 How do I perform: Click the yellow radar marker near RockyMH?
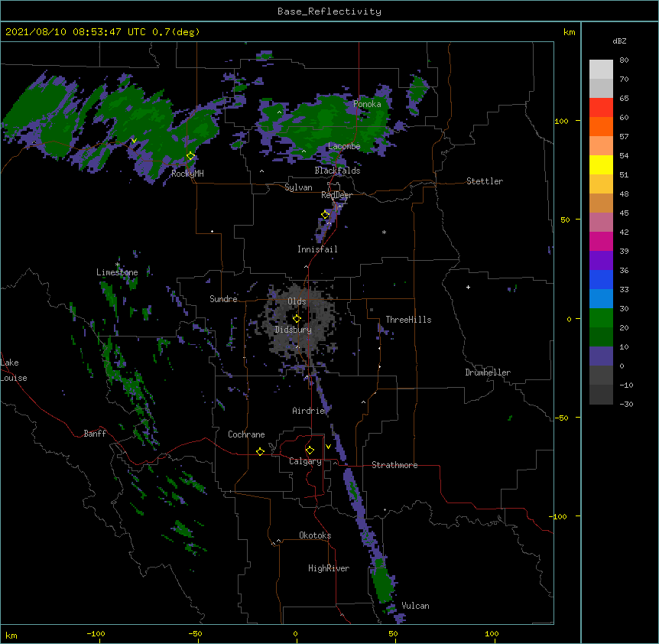pos(191,156)
